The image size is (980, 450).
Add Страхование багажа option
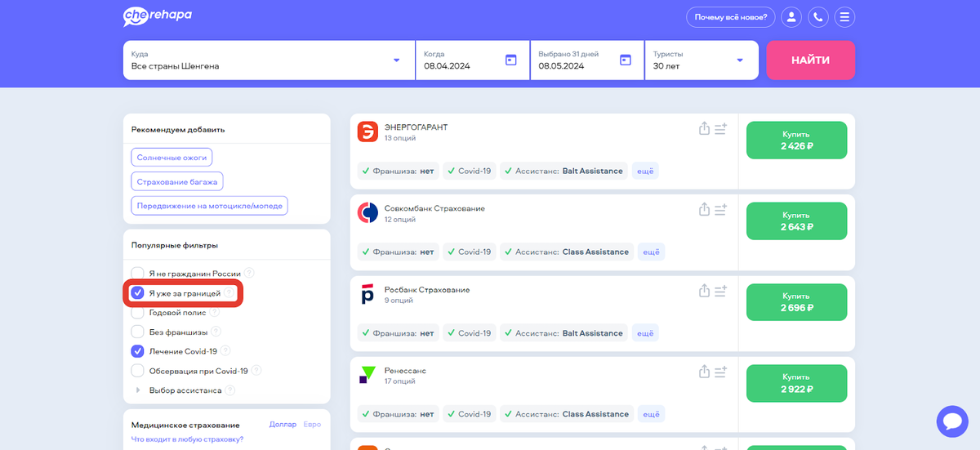pos(177,181)
